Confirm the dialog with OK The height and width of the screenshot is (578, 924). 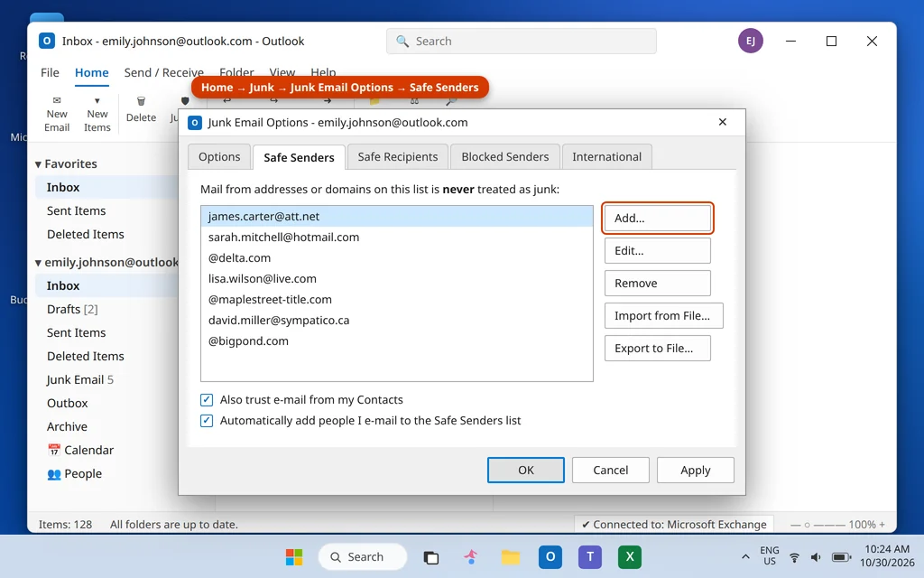click(526, 470)
